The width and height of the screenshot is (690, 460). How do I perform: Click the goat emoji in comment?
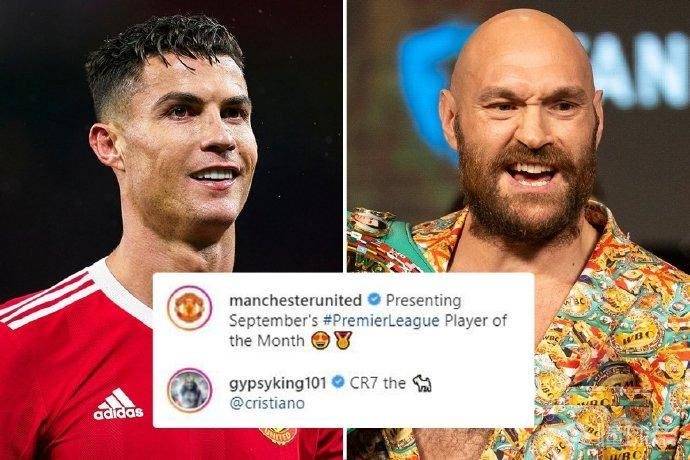coord(422,383)
